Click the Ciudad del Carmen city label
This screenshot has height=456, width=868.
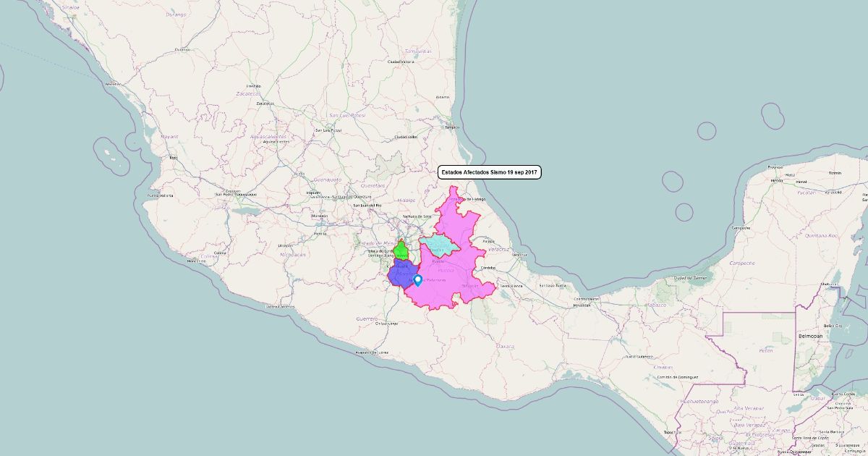click(x=689, y=278)
